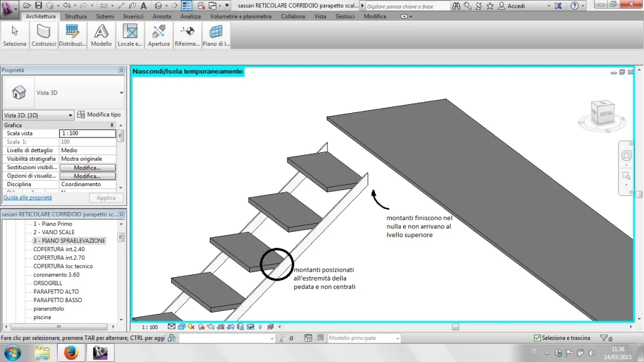Open the Modello principale design option dropdown

tap(364, 338)
